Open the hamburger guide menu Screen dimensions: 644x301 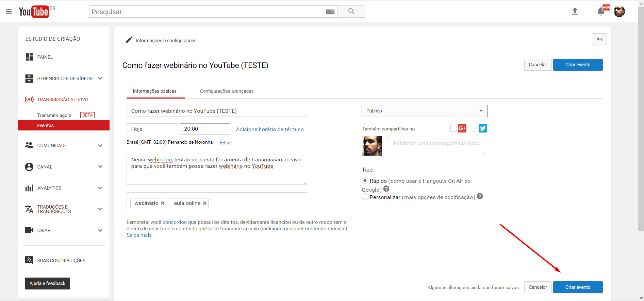(x=9, y=12)
